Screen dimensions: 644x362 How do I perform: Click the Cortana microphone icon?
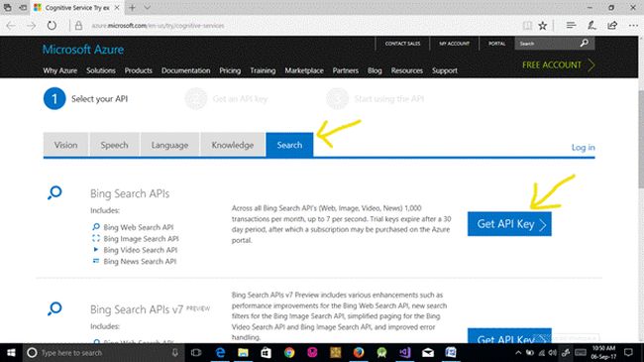[x=175, y=352]
